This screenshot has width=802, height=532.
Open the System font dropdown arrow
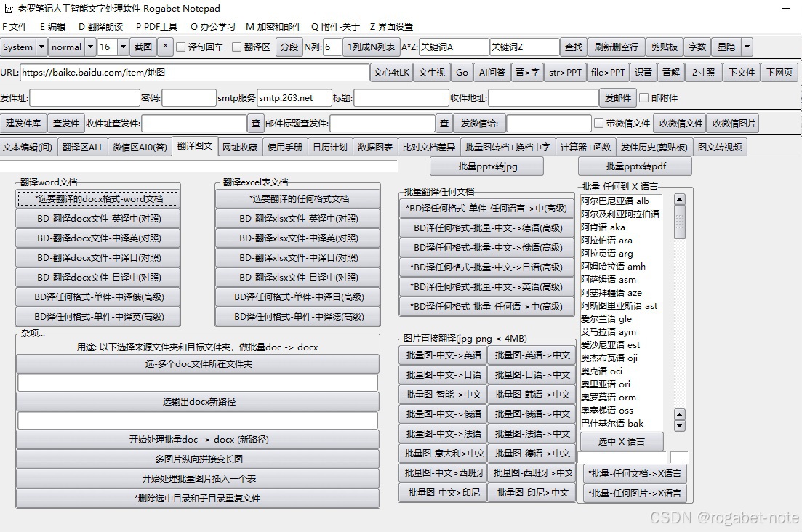coord(41,47)
